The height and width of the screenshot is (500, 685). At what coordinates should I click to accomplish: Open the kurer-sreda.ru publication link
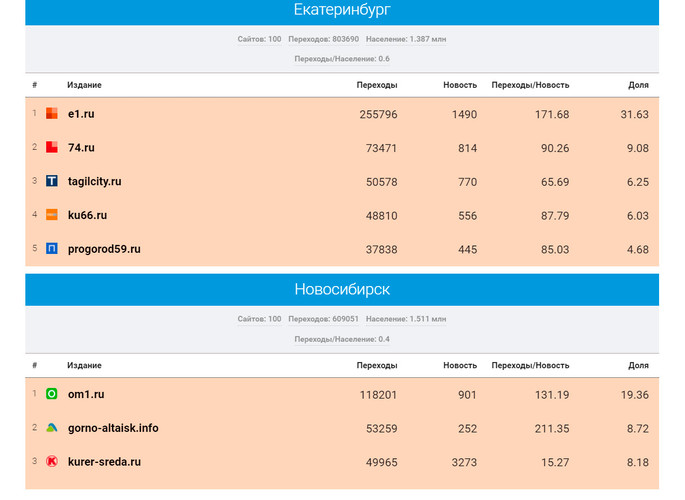pyautogui.click(x=104, y=462)
